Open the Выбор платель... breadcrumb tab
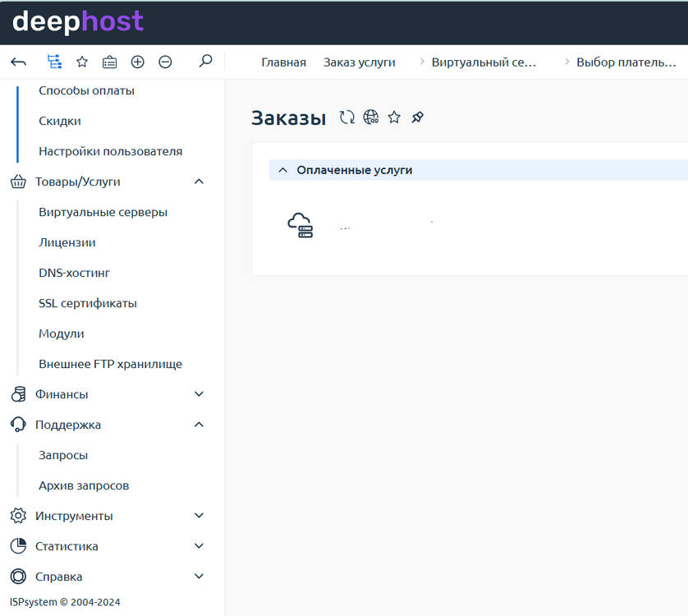The height and width of the screenshot is (616, 688). coord(626,62)
